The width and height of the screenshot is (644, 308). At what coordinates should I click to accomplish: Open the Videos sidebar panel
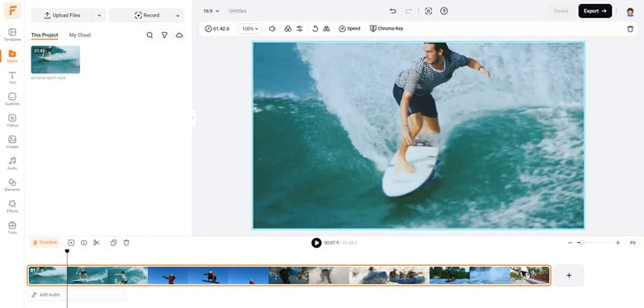12,121
